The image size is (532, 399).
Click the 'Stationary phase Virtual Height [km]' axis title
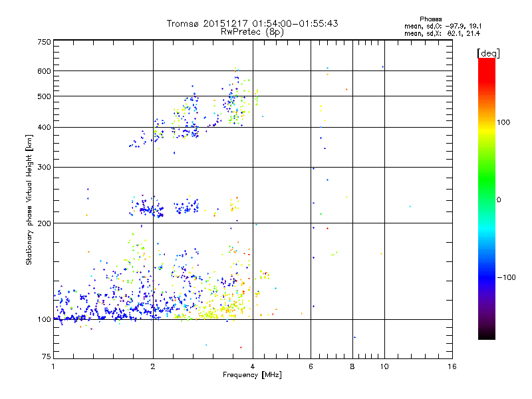pyautogui.click(x=29, y=200)
